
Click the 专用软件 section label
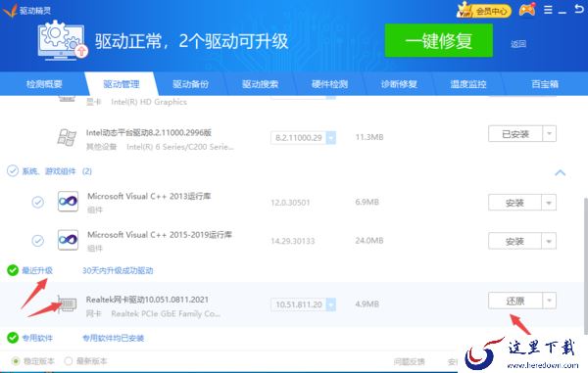[x=37, y=338]
